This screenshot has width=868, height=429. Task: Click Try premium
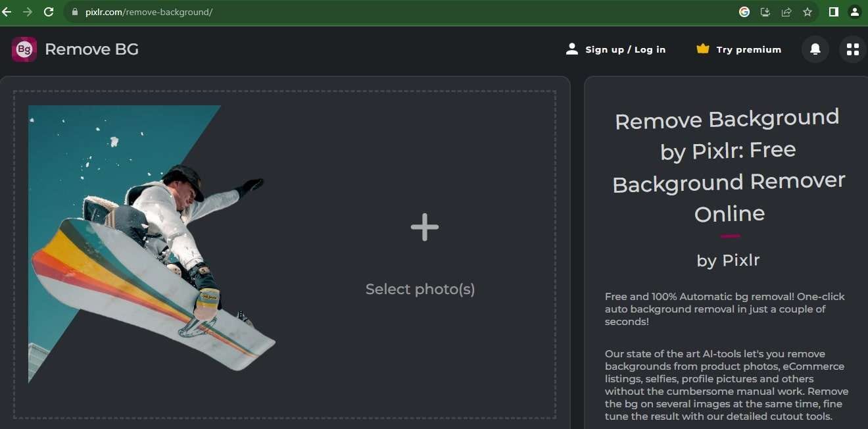[x=749, y=49]
